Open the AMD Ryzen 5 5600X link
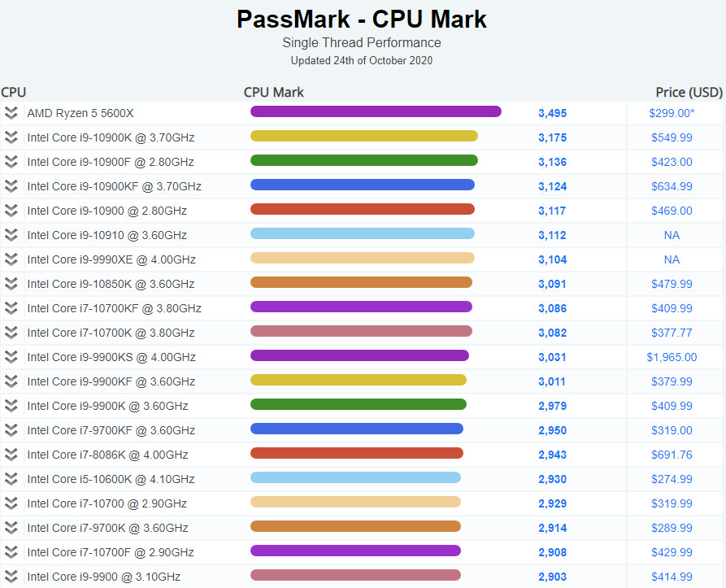 tap(80, 113)
